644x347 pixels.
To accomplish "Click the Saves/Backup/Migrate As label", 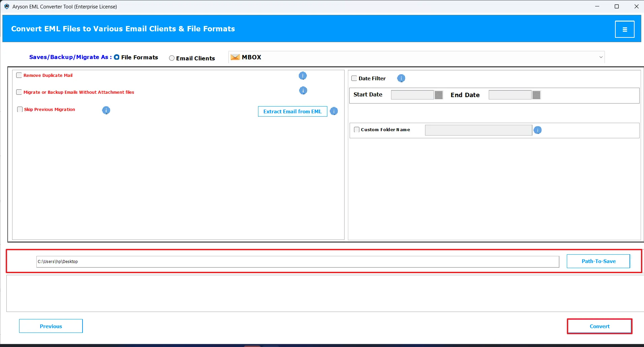I will pos(70,57).
